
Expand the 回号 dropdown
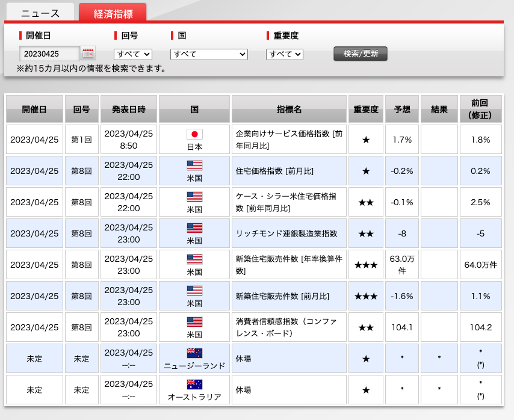point(133,54)
